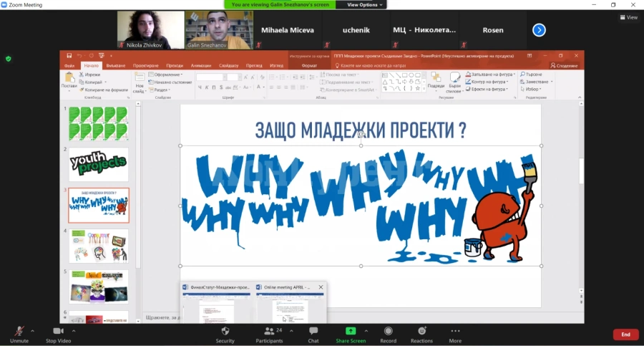644x346 pixels.
Task: Select slide 2 youth projects thumbnail
Action: tap(99, 164)
